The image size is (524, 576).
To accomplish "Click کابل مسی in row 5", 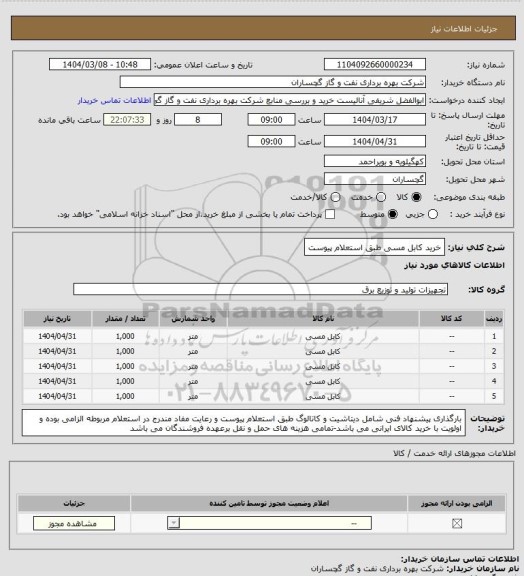I will pyautogui.click(x=323, y=397).
